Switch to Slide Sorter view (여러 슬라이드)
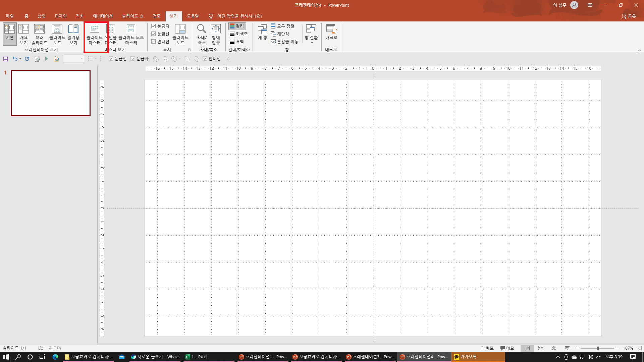Viewport: 644px width, 362px height. [x=40, y=34]
